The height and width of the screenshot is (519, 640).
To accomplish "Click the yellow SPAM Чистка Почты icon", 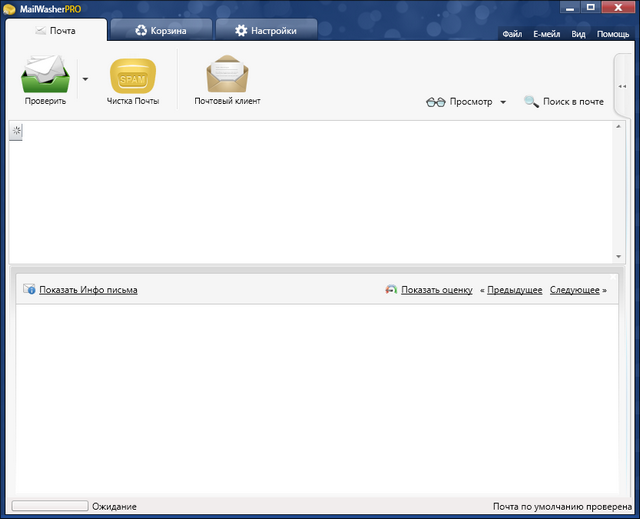I will (132, 76).
